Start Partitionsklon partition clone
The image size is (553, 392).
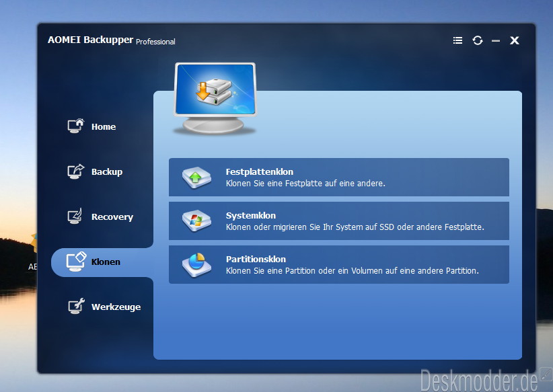(x=339, y=265)
